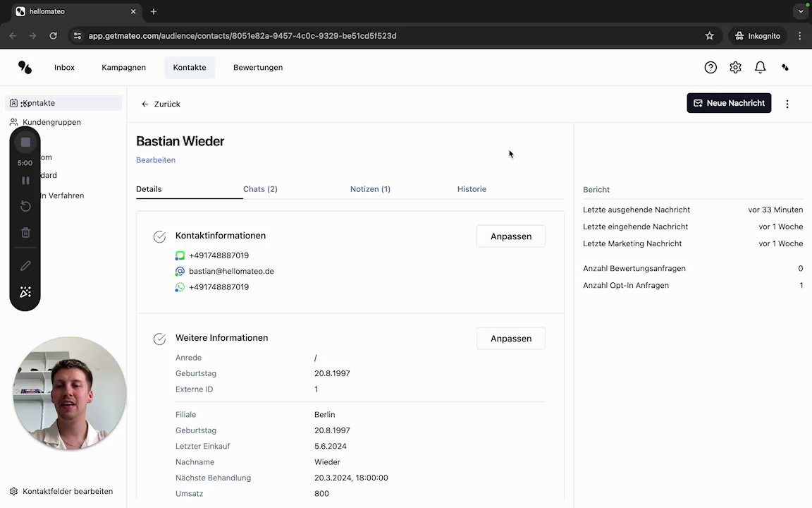Click the webcam bubble of the presenter

point(69,393)
